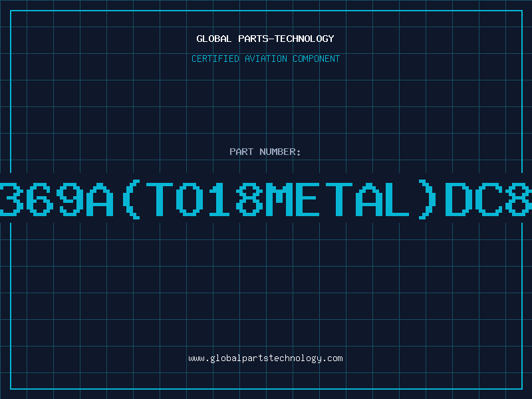Open the www.globalpartstechnology.com link
This screenshot has height=399, width=532.
tap(265, 358)
